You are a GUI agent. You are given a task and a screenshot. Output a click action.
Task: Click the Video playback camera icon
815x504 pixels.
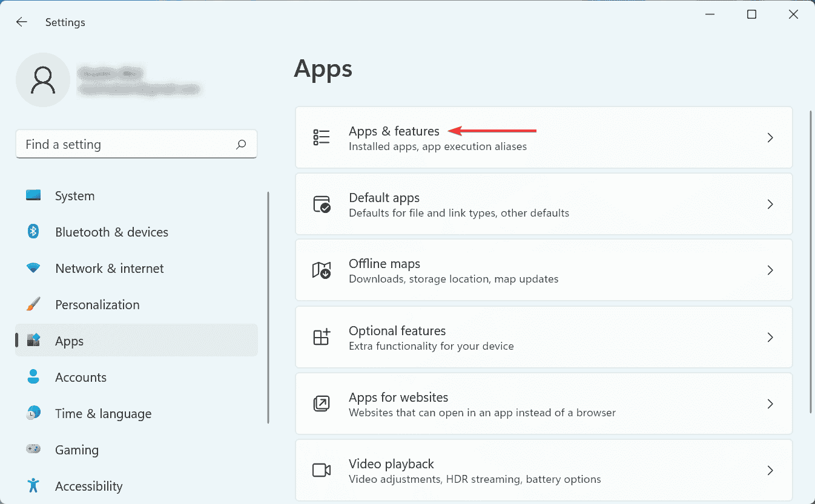click(322, 470)
